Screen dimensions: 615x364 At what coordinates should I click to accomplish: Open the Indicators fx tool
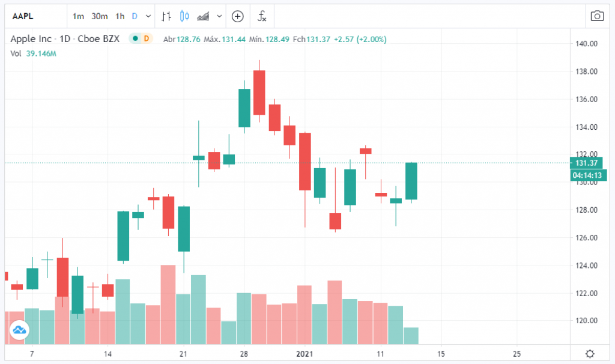coord(262,16)
